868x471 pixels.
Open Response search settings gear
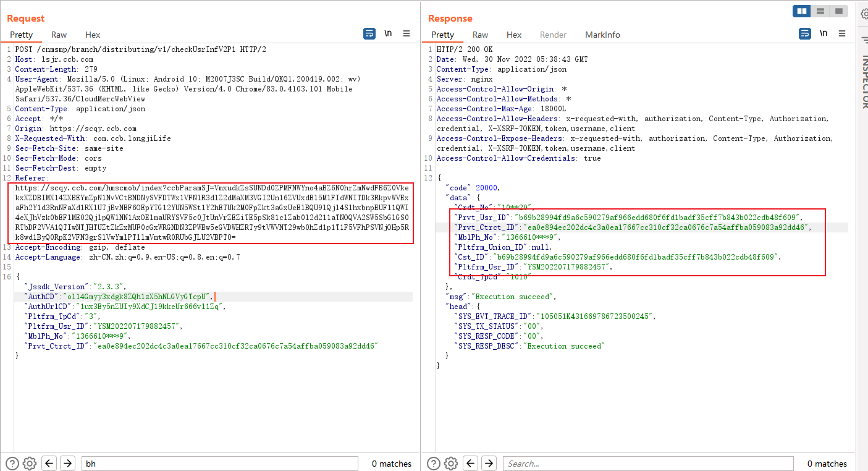pos(450,463)
